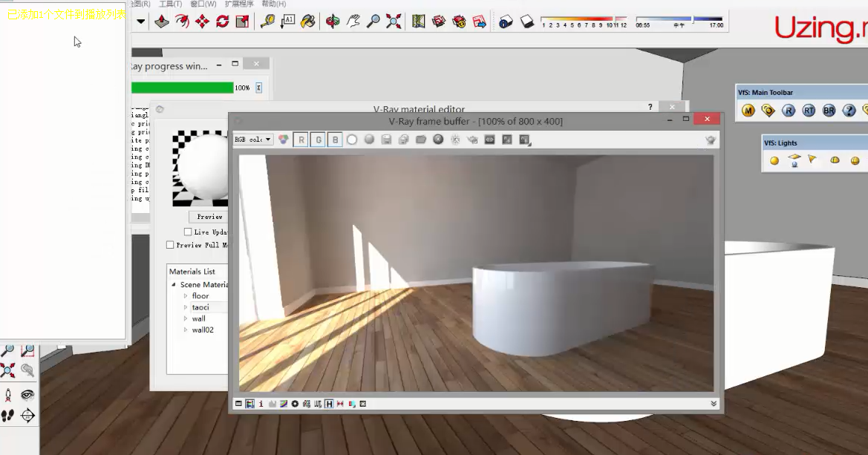
Task: Open V-Ray material editor M icon
Action: 748,111
